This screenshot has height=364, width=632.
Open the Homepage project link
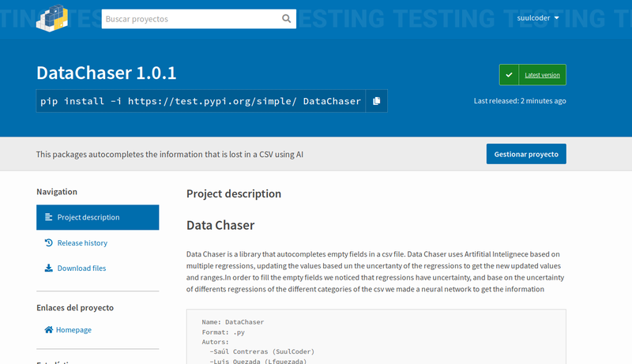pos(74,330)
